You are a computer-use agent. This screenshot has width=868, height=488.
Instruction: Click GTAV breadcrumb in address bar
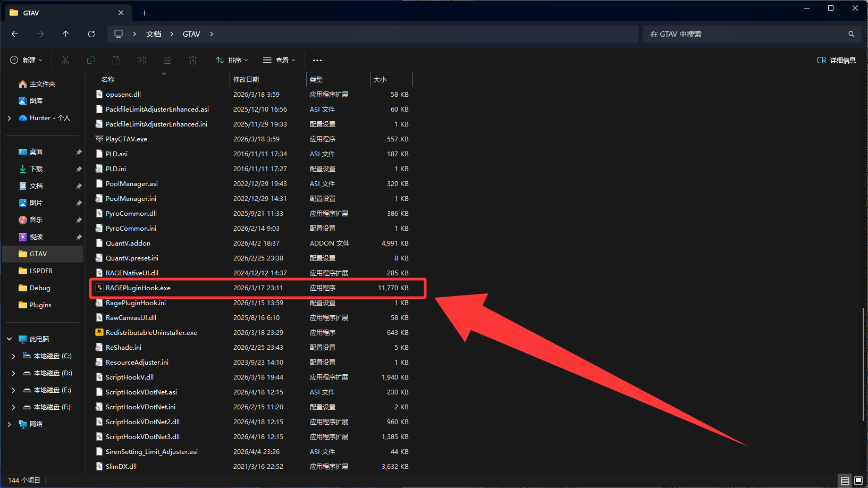tap(191, 34)
